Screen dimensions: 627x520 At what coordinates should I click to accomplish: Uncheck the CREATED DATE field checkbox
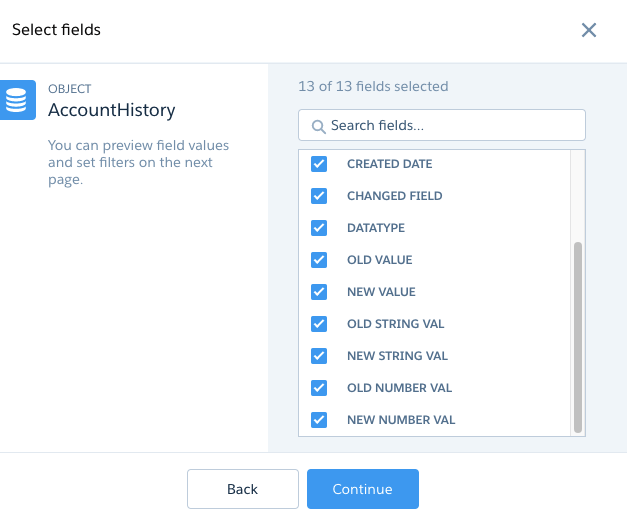319,164
